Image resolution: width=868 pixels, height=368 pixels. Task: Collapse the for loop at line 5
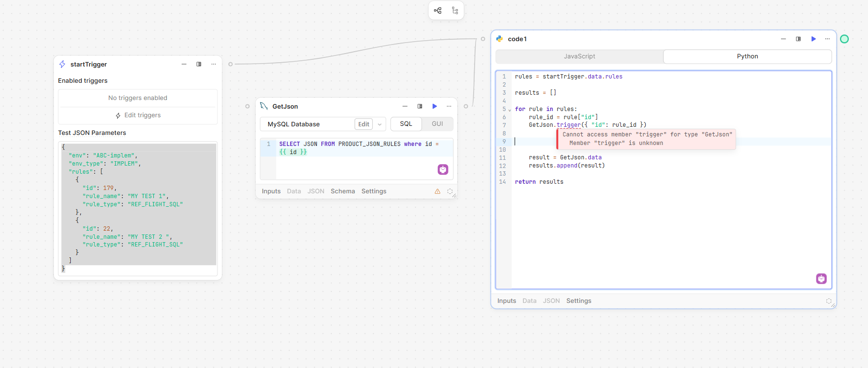510,110
